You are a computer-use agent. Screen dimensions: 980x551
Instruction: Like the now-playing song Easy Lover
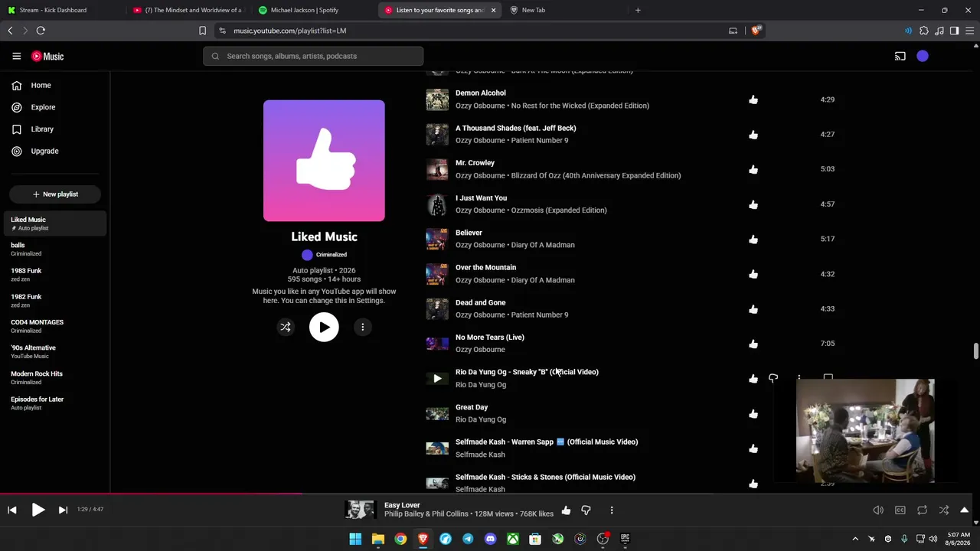pyautogui.click(x=566, y=510)
